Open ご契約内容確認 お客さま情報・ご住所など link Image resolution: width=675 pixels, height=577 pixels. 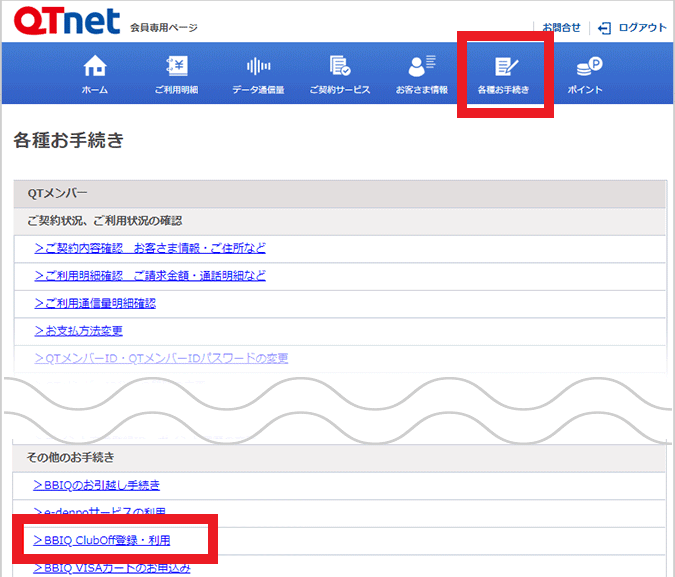[x=150, y=248]
